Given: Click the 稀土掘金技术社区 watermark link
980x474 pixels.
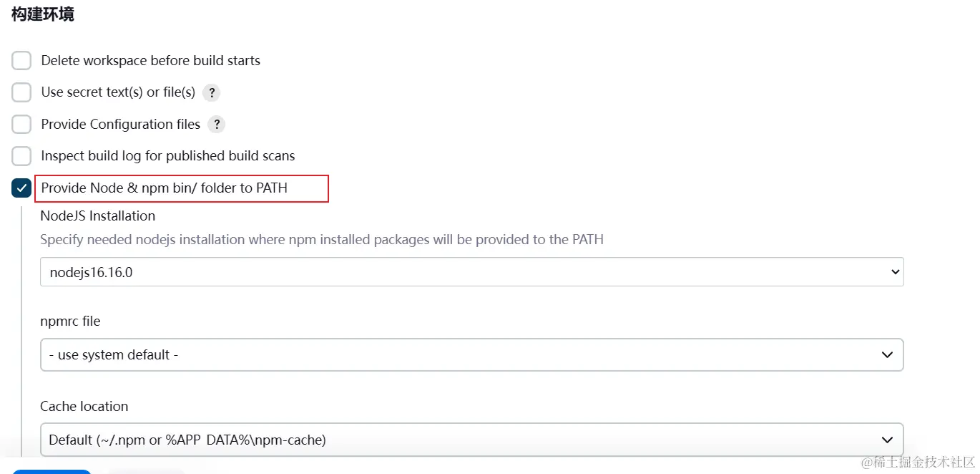Looking at the screenshot, I should 916,460.
